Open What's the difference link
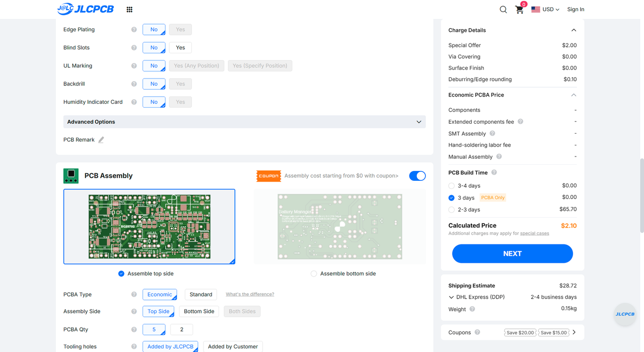This screenshot has height=352, width=644. coord(250,294)
